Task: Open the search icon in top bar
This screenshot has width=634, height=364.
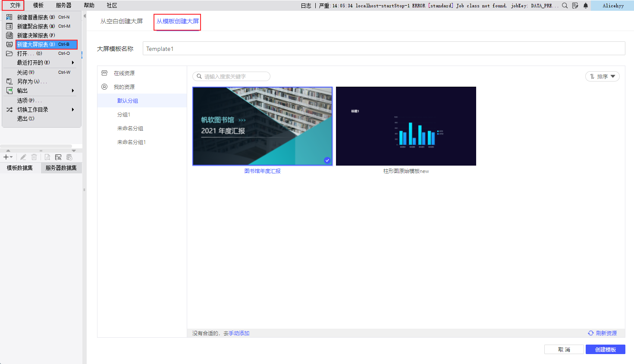Action: click(x=565, y=6)
